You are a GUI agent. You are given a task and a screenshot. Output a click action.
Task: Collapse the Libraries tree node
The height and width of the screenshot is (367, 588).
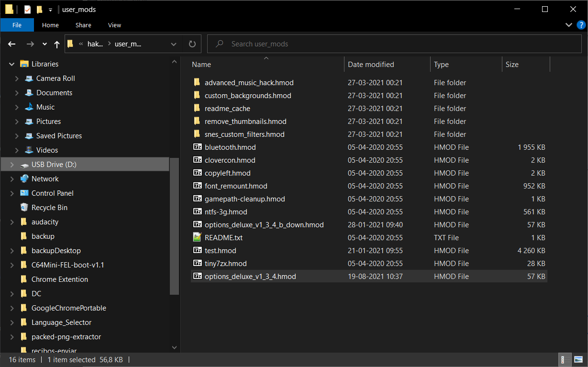point(12,64)
